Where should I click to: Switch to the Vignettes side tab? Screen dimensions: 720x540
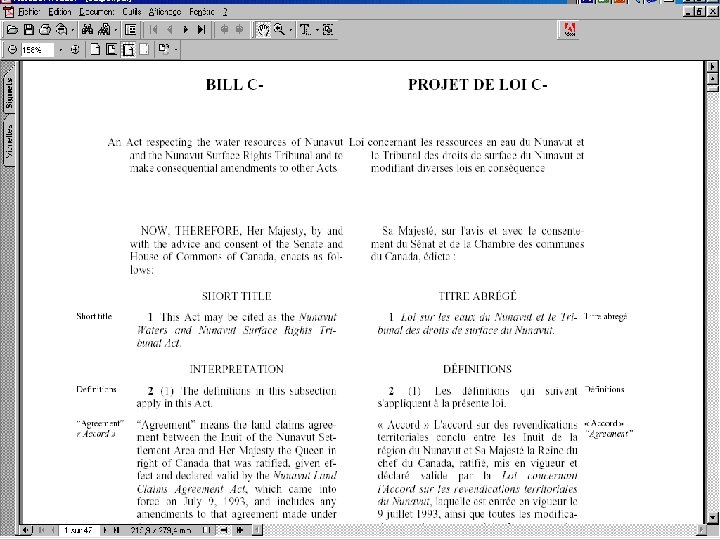pyautogui.click(x=9, y=141)
